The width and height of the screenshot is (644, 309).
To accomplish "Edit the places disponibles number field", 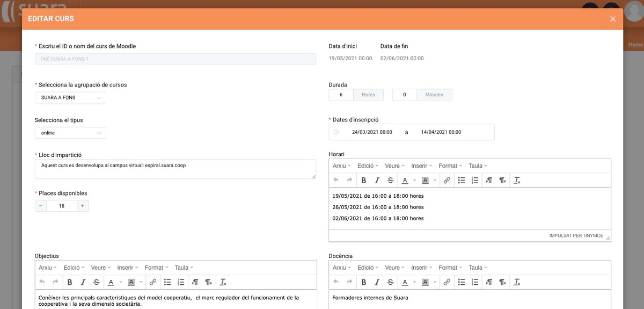I will (62, 206).
